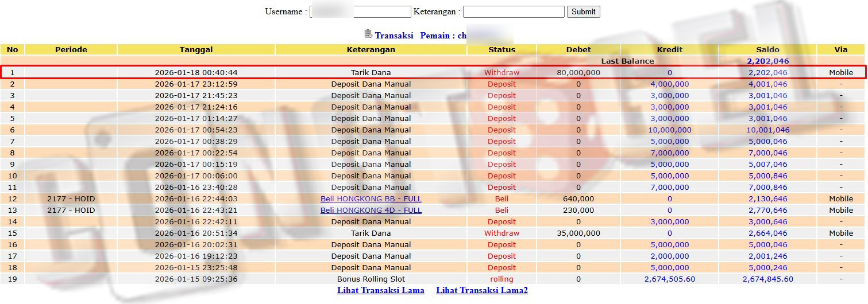Click the Via column header
868x304 pixels.
(x=840, y=50)
